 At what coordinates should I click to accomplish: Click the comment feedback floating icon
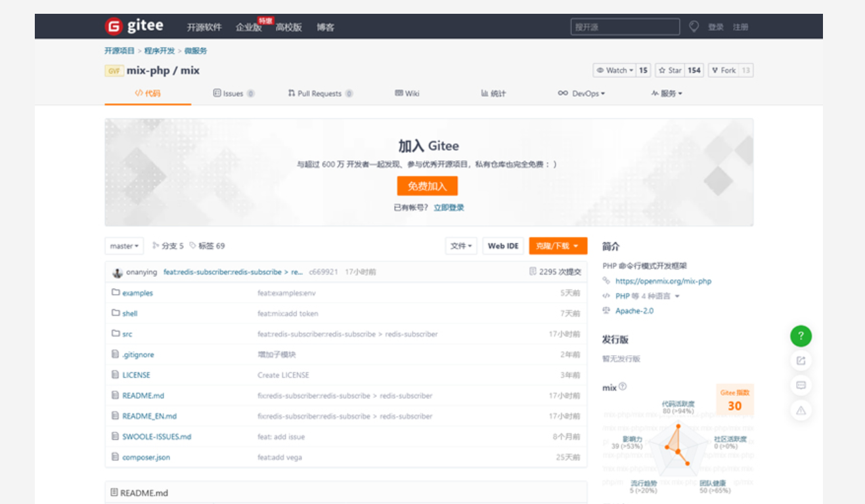coord(801,385)
